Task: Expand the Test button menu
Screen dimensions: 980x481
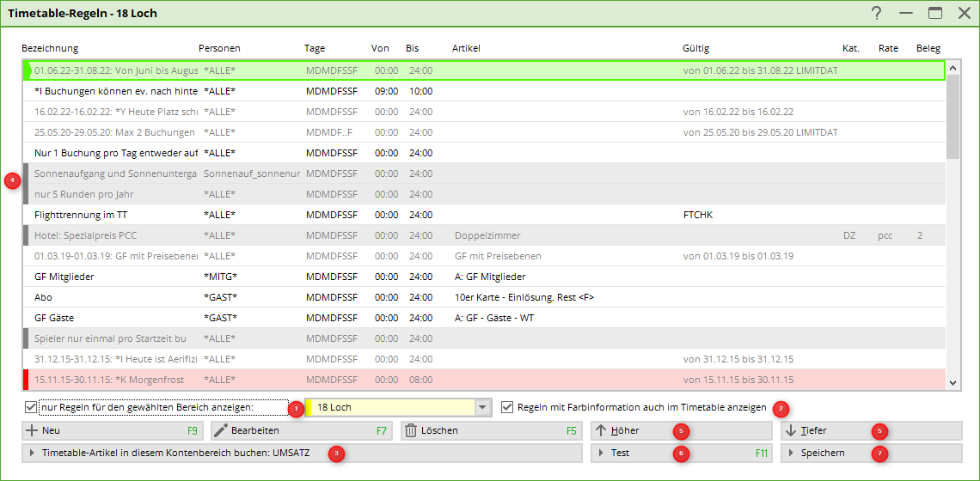Action: (x=601, y=453)
